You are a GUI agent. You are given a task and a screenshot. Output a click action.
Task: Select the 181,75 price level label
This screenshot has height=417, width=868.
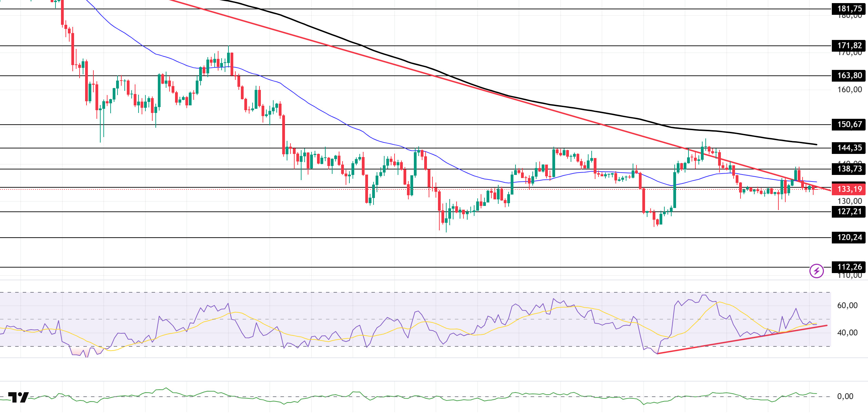click(849, 9)
